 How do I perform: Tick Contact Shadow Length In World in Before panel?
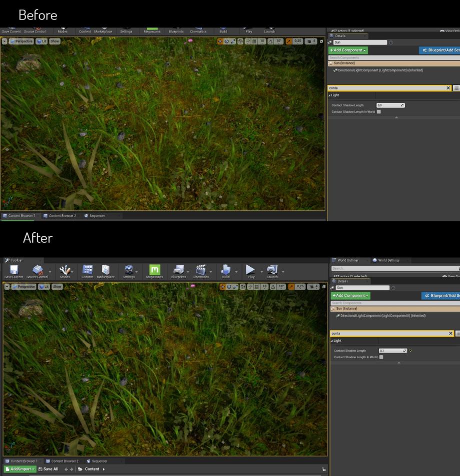tap(378, 111)
